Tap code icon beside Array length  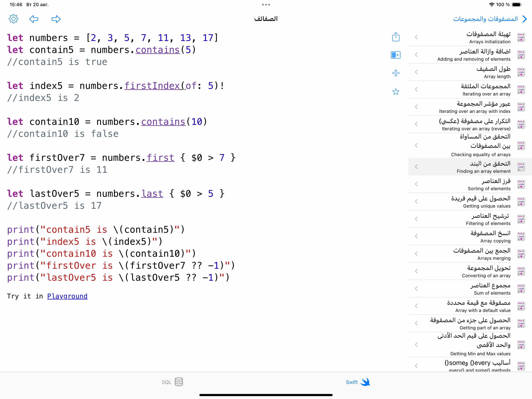coord(521,72)
